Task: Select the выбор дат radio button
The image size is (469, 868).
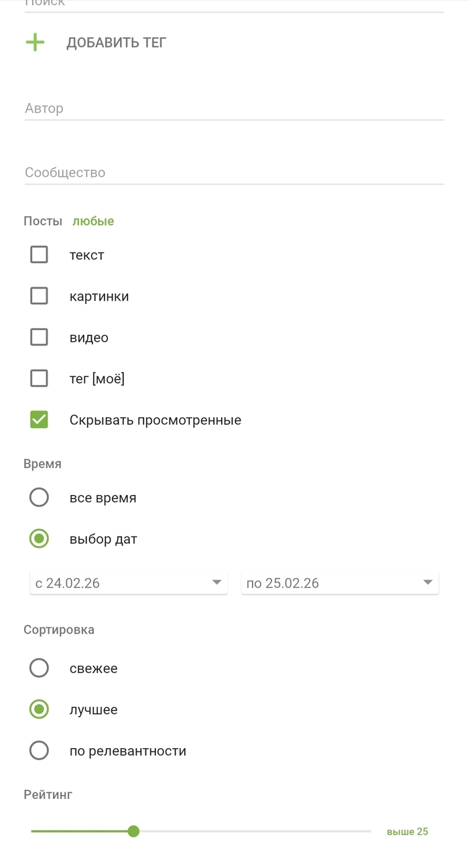Action: (39, 539)
